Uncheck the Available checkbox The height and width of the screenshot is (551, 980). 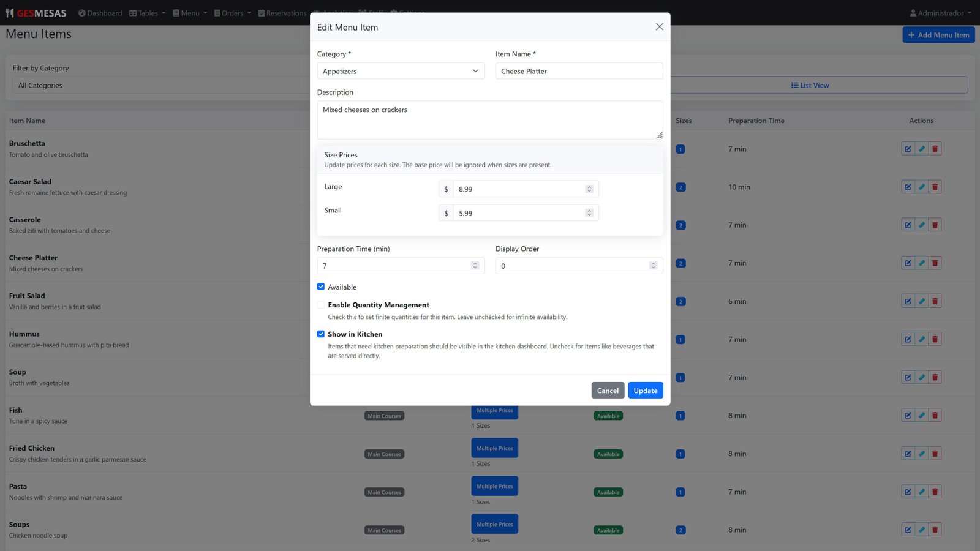click(321, 287)
